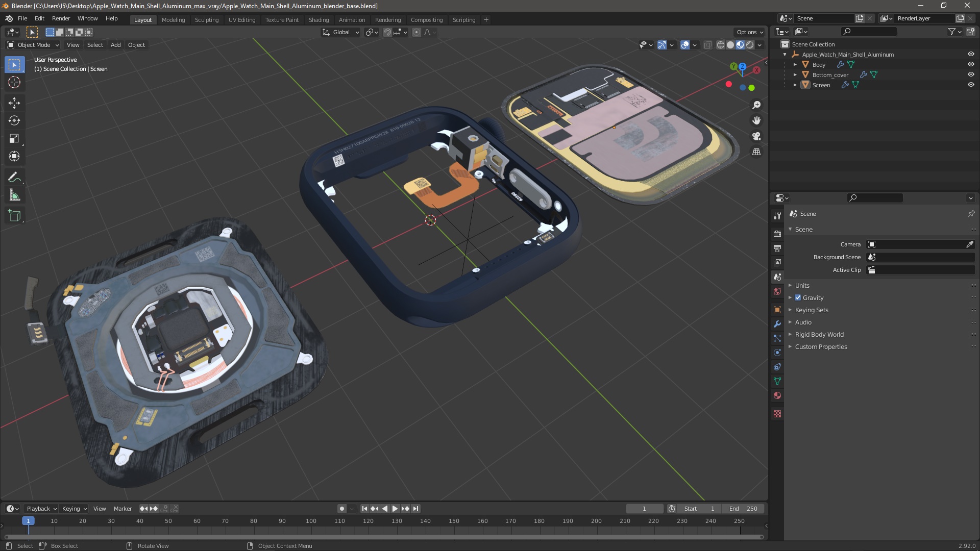Toggle auto keying record button
This screenshot has width=980, height=551.
pyautogui.click(x=342, y=509)
